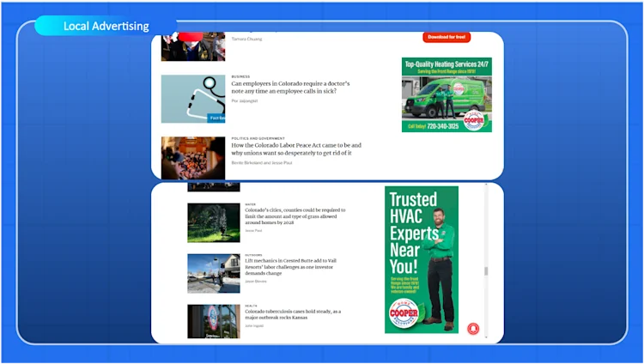This screenshot has width=644, height=364.
Task: Click the lawn sprinkler photo thumbnail
Action: pos(214,222)
